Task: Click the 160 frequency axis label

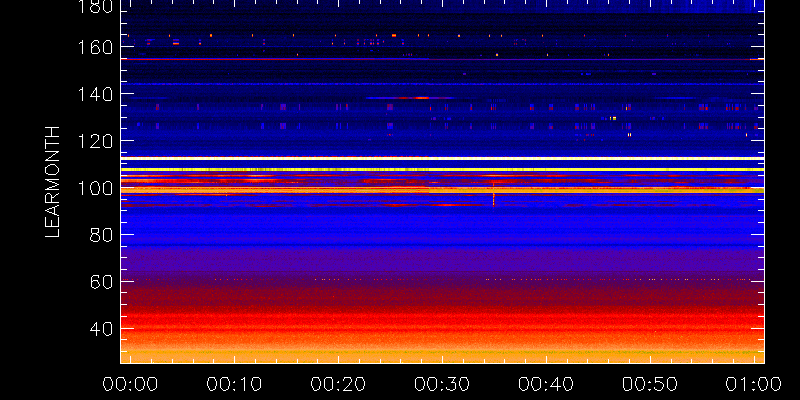Action: click(95, 47)
